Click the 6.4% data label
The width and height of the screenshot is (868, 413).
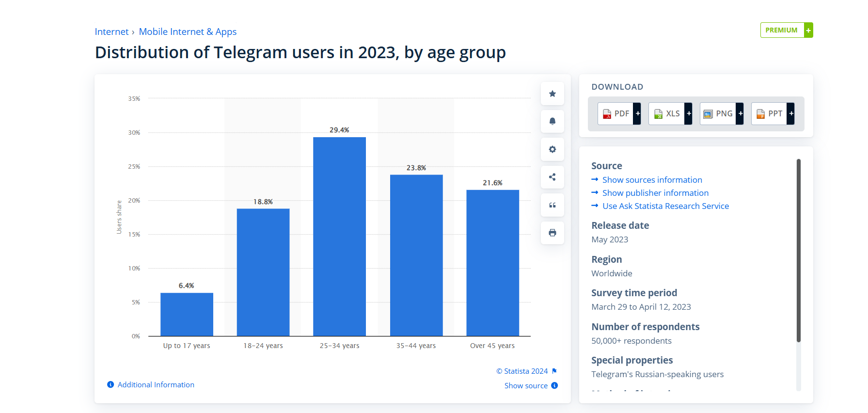[187, 286]
